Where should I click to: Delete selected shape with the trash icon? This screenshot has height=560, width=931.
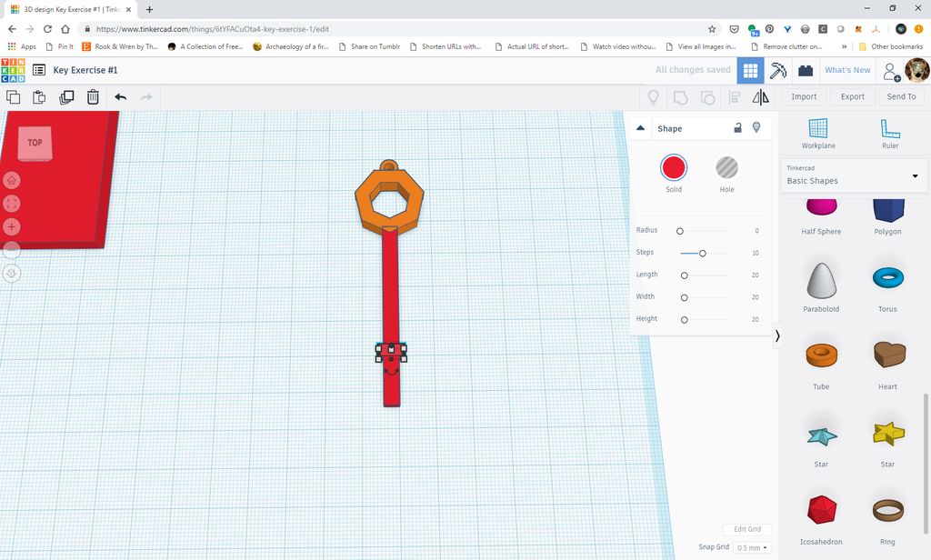point(94,96)
